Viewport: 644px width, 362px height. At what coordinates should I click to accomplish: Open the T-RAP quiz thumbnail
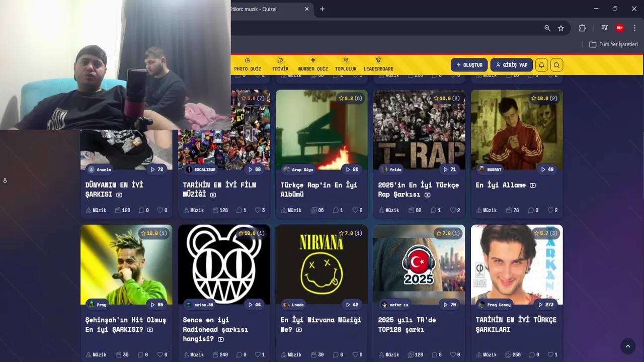click(419, 130)
